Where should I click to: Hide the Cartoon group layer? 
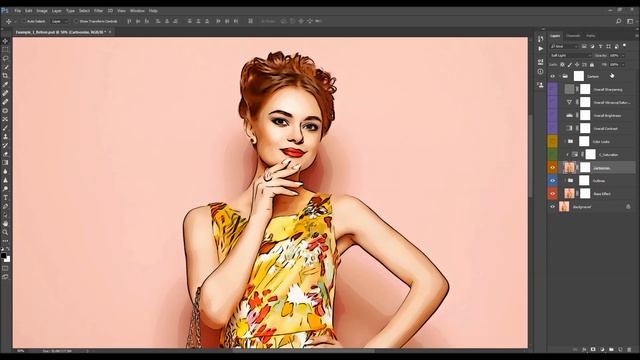point(553,76)
